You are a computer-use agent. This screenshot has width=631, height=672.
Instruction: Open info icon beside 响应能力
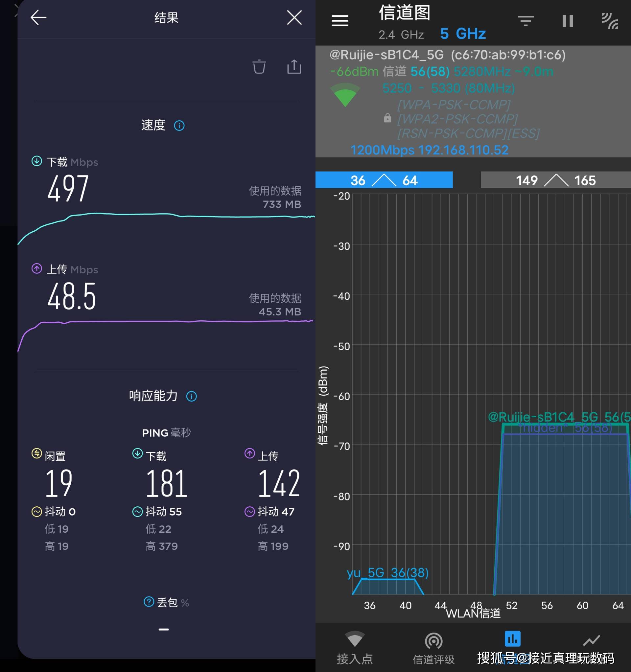[191, 396]
